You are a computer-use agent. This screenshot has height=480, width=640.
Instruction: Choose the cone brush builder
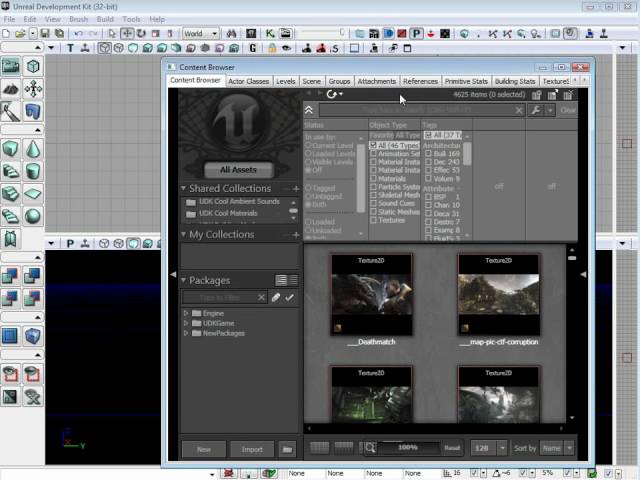pyautogui.click(x=33, y=148)
